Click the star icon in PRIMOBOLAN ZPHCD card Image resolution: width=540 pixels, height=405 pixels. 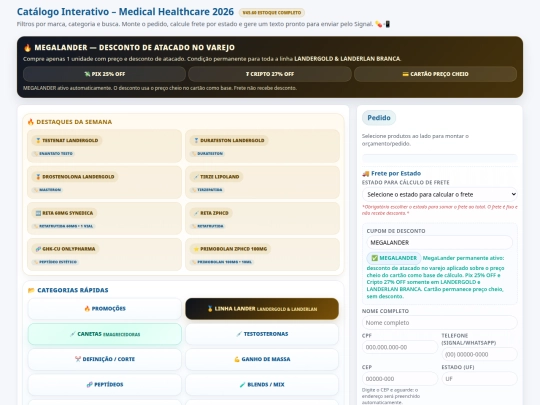[x=196, y=249]
